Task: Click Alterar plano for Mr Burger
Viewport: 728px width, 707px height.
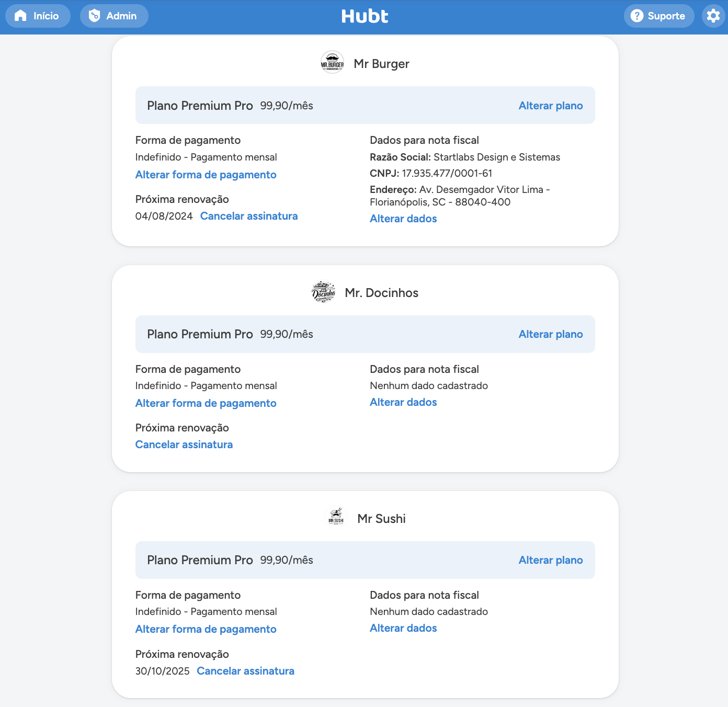Action: pyautogui.click(x=551, y=106)
